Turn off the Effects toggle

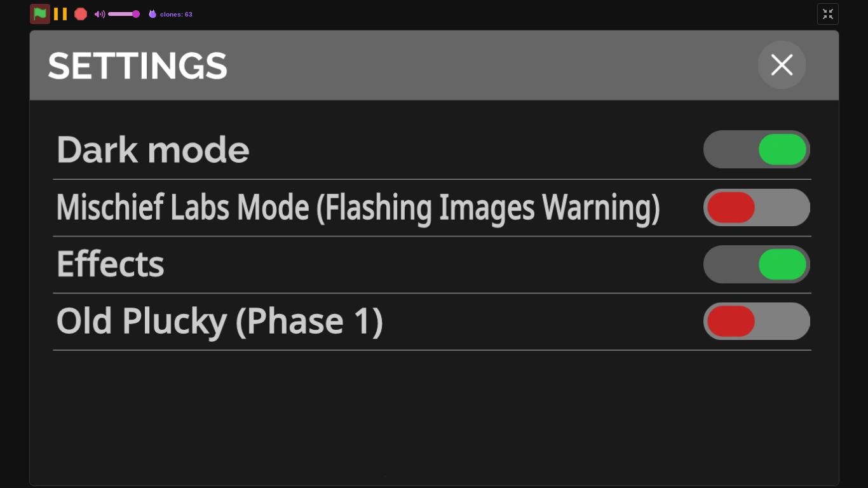coord(756,264)
